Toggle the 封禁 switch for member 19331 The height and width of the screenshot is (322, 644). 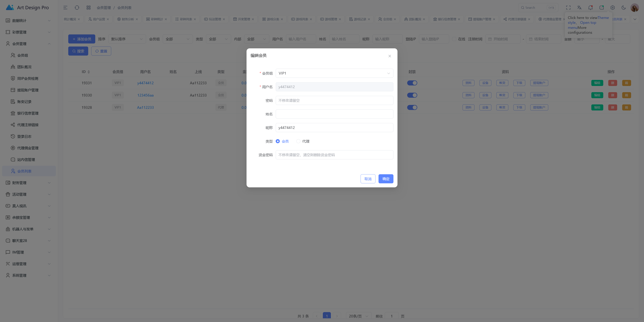[x=412, y=83]
